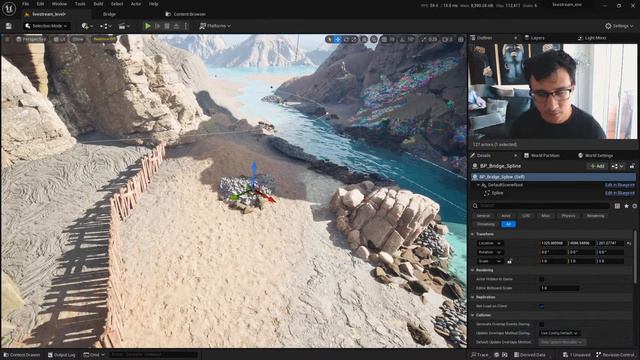This screenshot has height=360, width=640.
Task: Click the Add component button
Action: click(x=597, y=166)
